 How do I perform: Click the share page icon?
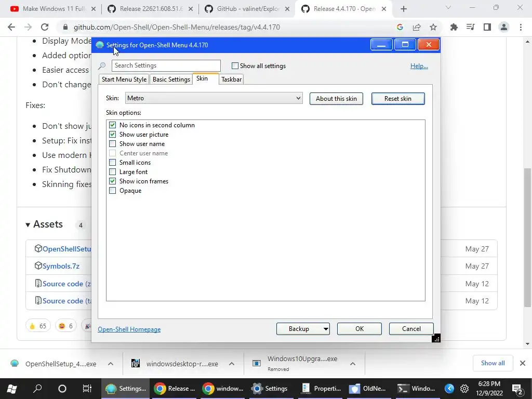[x=417, y=27]
